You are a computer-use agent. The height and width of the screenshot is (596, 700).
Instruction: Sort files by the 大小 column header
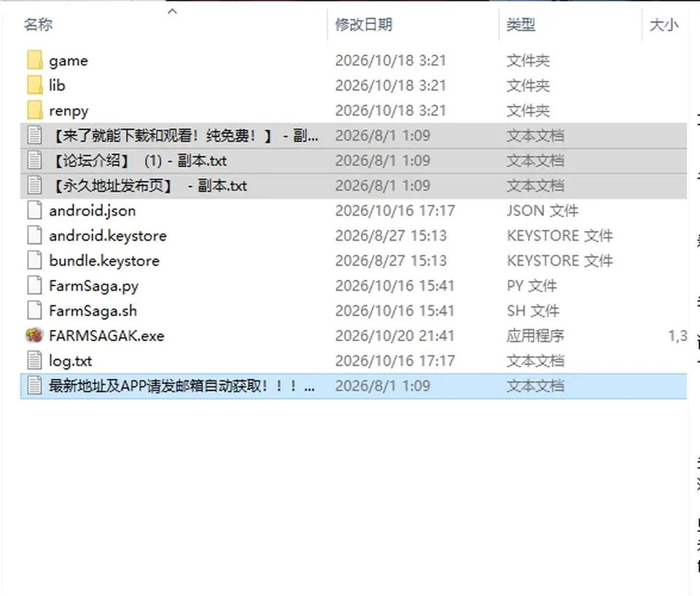664,25
